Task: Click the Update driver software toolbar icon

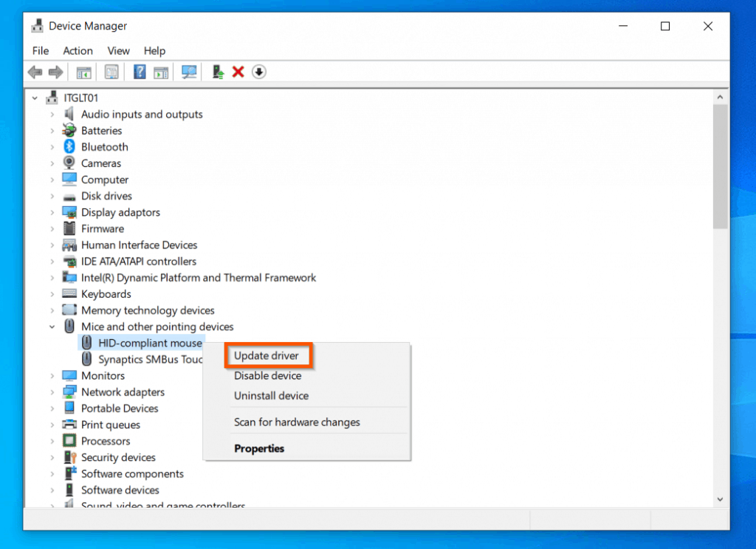Action: 218,72
